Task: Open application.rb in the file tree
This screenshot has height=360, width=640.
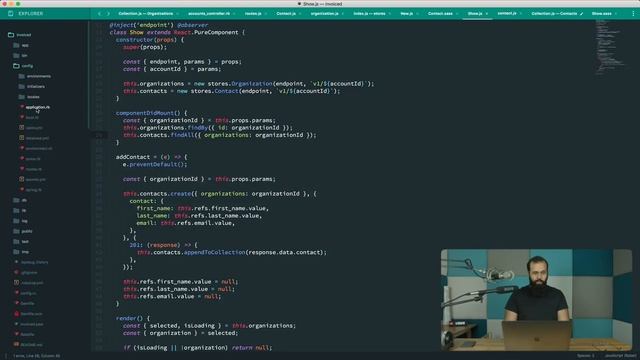Action: 38,107
